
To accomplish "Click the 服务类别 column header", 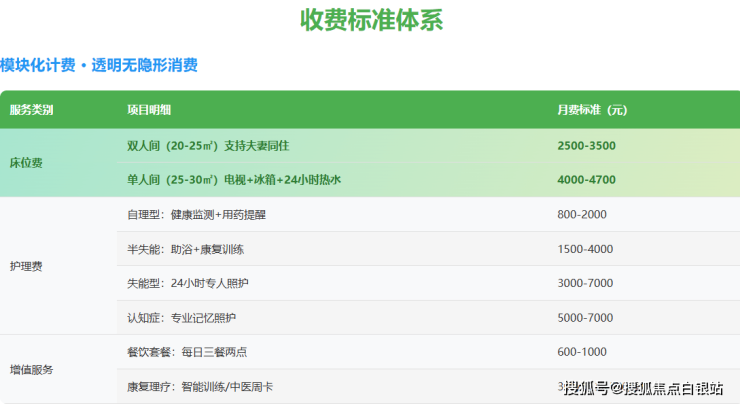I will tap(31, 110).
